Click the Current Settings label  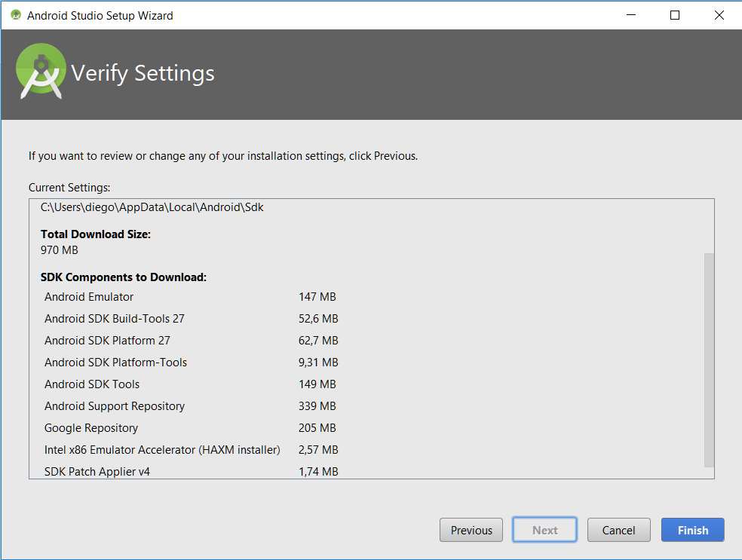pos(69,188)
